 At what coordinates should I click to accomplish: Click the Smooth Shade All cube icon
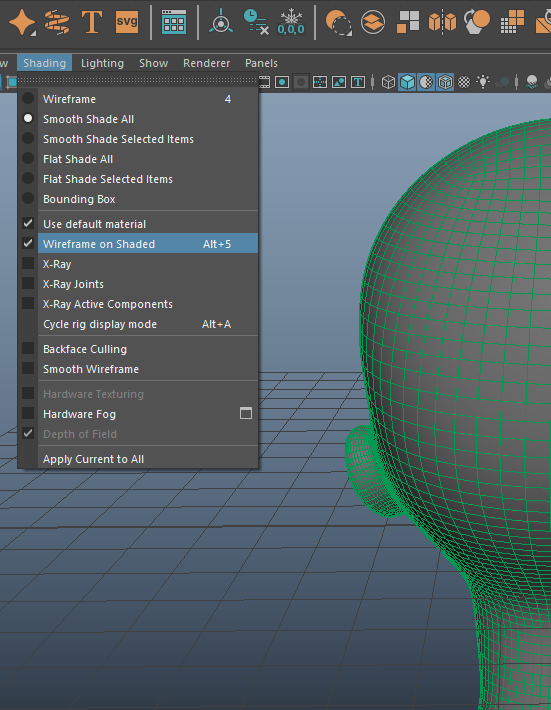click(407, 82)
